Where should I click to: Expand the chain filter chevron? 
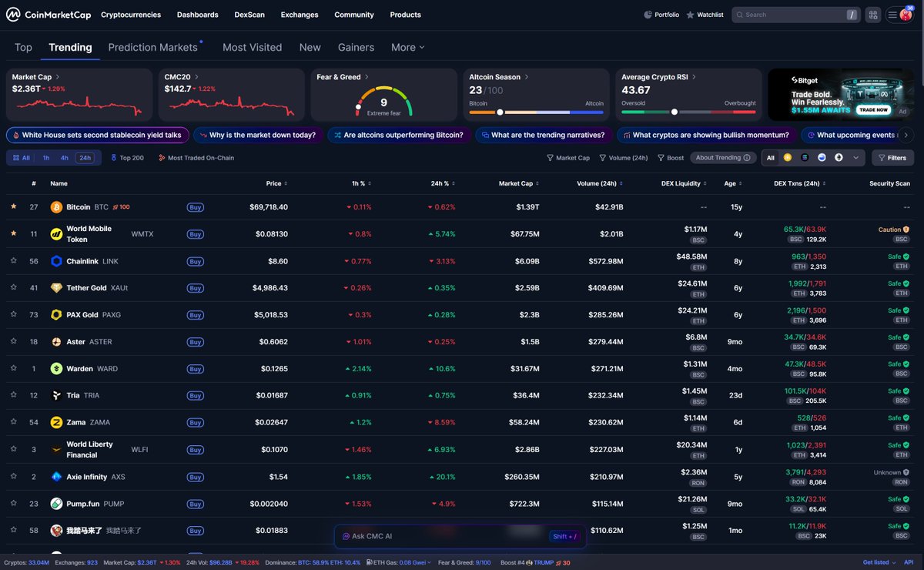[857, 157]
